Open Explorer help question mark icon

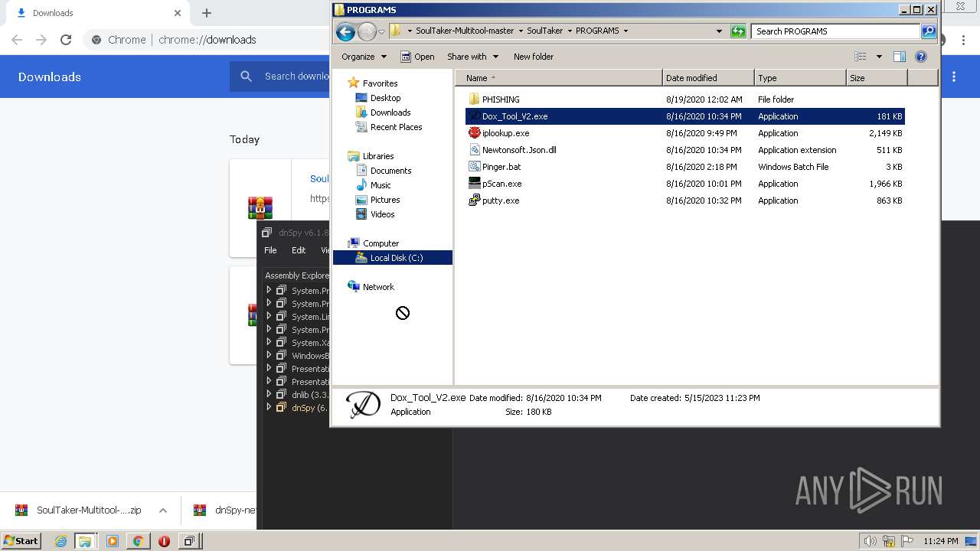[x=921, y=57]
